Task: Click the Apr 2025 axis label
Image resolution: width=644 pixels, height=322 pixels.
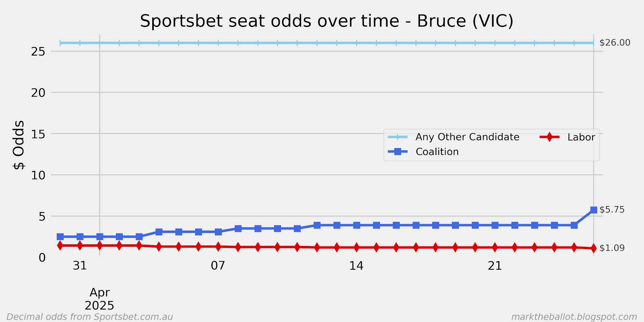Action: tap(99, 299)
